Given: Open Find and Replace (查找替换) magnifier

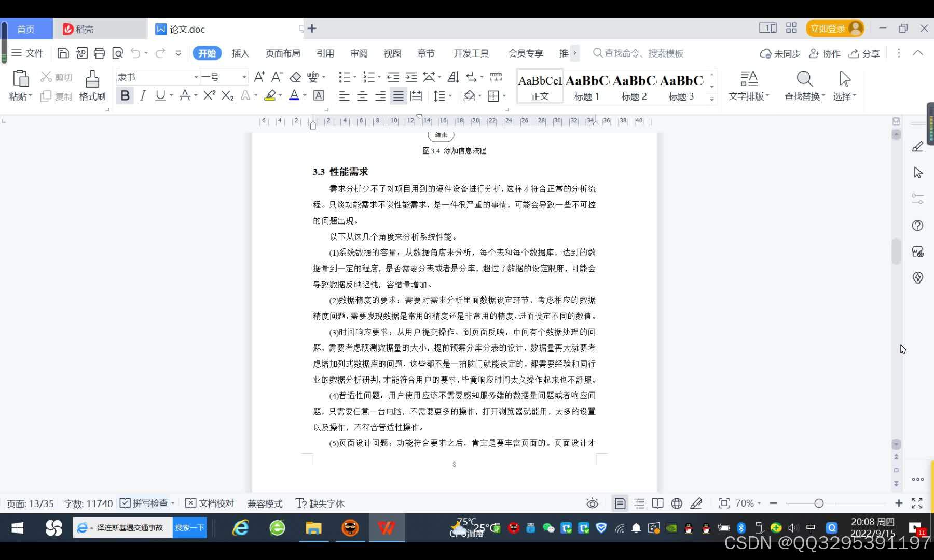Looking at the screenshot, I should coord(804,79).
